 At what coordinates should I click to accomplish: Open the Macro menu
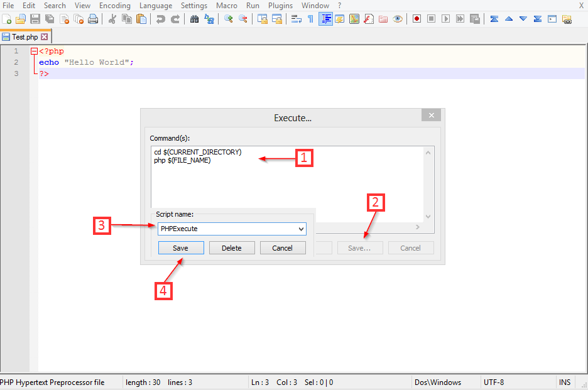(227, 6)
